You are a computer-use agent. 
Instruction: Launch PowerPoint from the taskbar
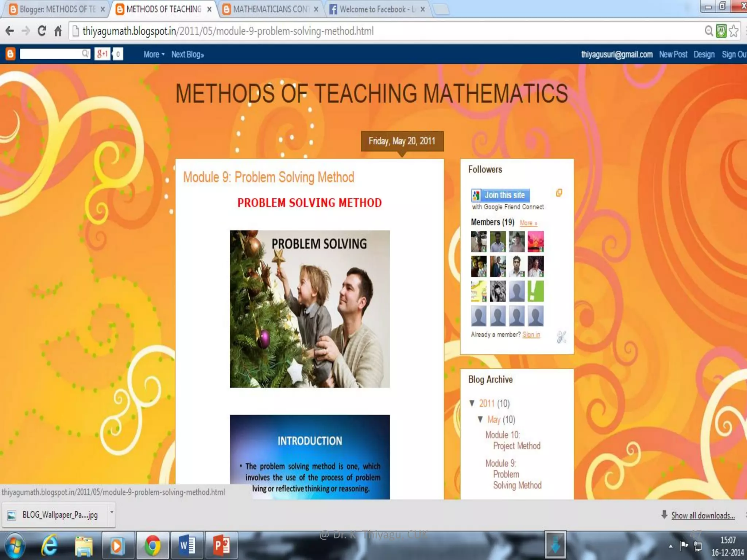221,545
